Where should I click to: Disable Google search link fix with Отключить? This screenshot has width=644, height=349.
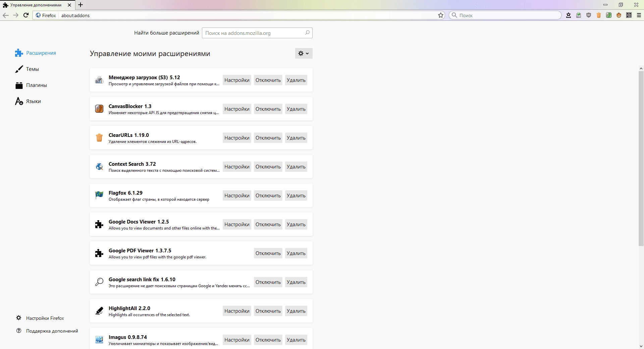[x=268, y=282]
